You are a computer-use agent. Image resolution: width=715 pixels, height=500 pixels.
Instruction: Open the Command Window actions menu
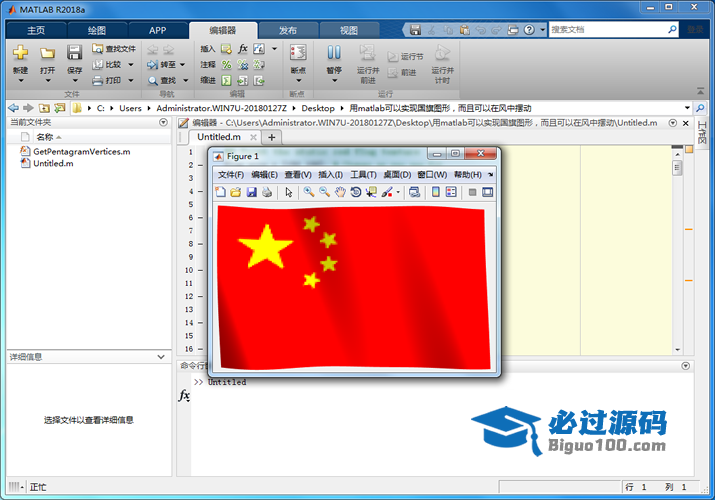[x=685, y=366]
